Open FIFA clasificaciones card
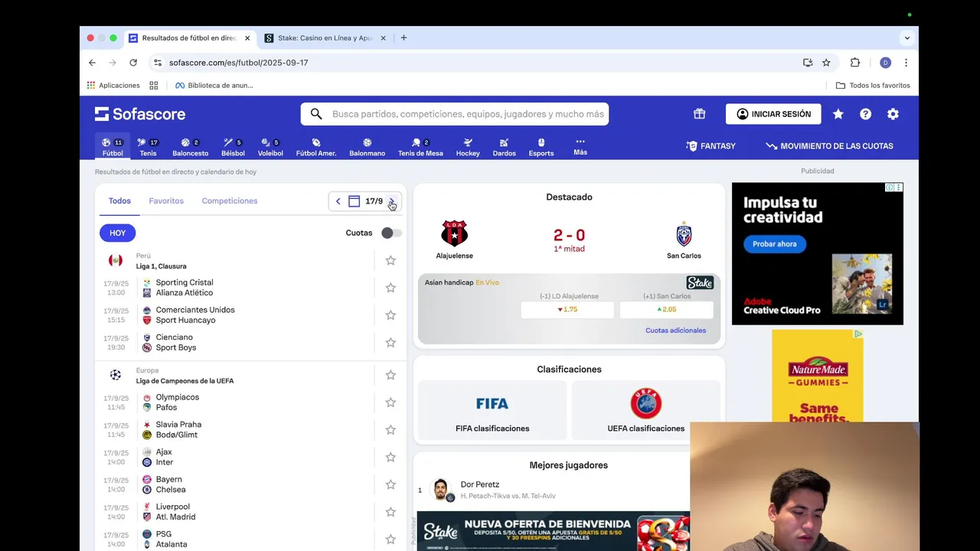980x551 pixels. point(492,409)
